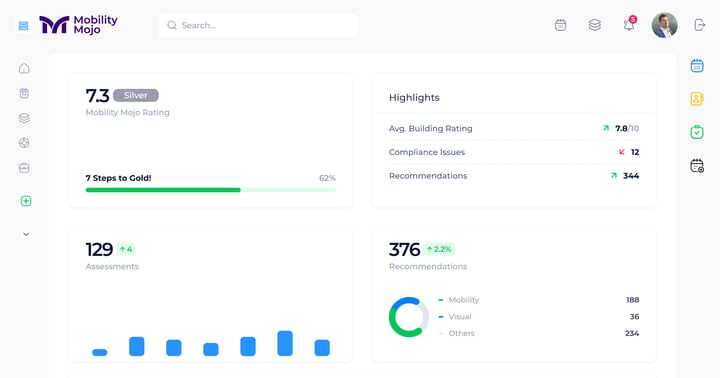Click the red down arrow by Compliance Issues
Viewport: 720px width, 378px height.
(x=622, y=152)
